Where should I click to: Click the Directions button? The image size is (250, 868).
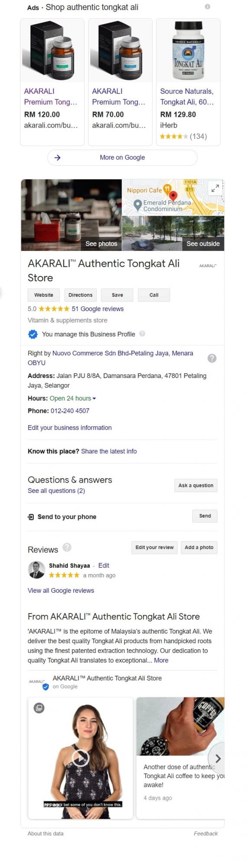[80, 295]
